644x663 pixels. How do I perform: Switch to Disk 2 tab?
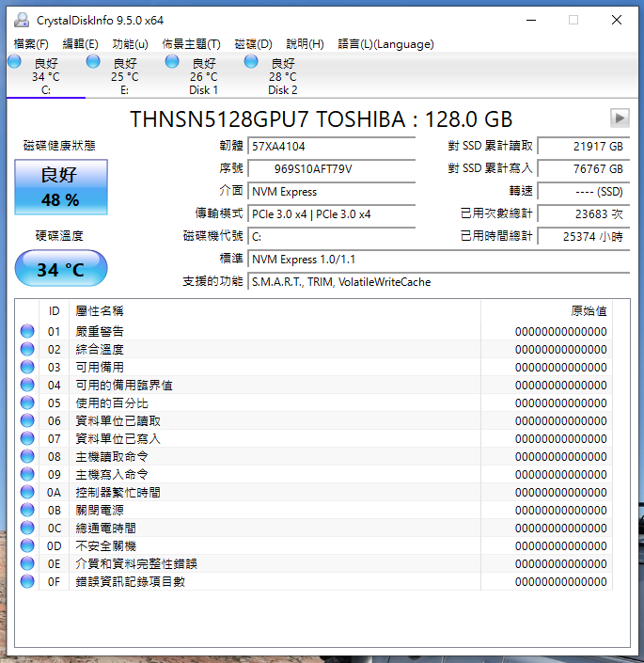tap(283, 76)
